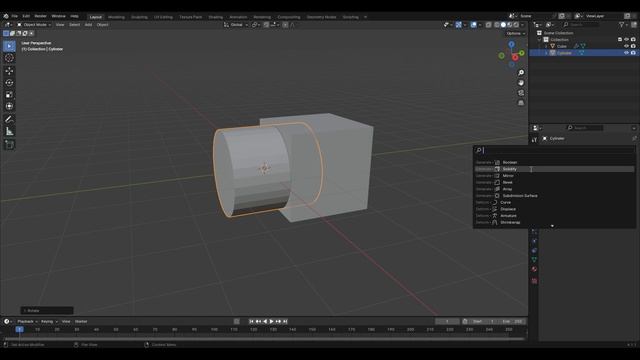The height and width of the screenshot is (360, 640).
Task: Jump to timeline end frame button
Action: click(285, 322)
